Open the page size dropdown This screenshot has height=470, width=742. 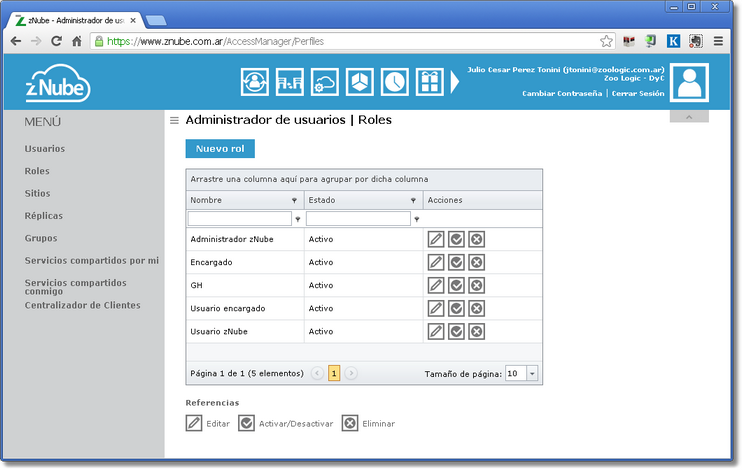(532, 373)
